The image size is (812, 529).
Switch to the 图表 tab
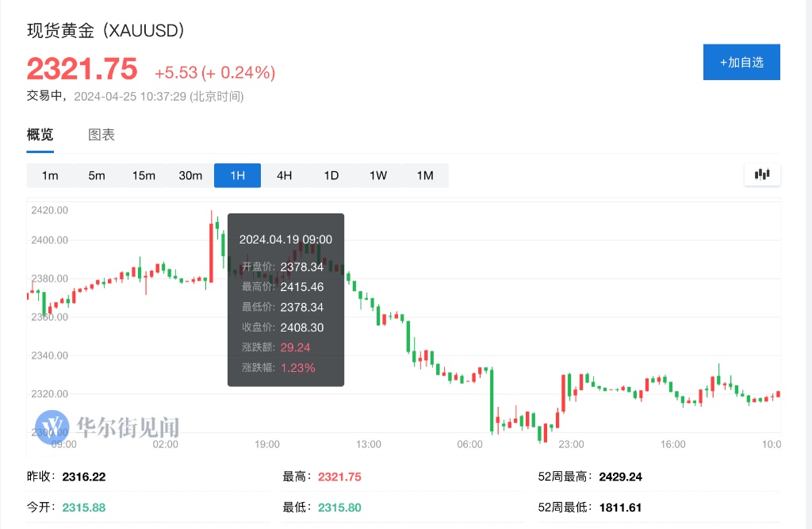[101, 135]
